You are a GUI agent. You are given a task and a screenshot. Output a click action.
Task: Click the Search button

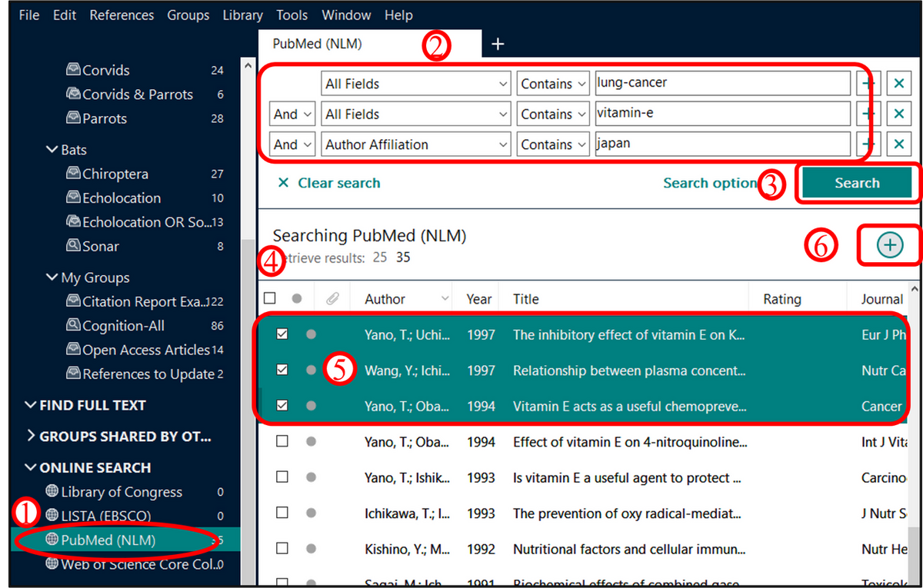coord(856,183)
